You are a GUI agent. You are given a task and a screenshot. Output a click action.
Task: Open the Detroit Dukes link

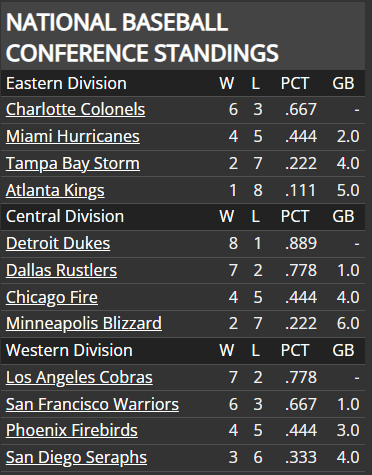click(x=58, y=243)
